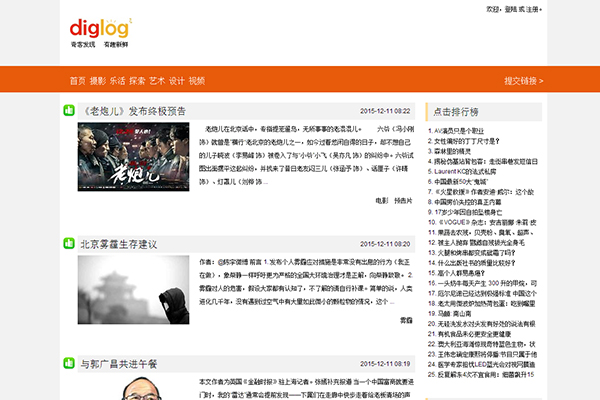Switch to the 艺术 section
The width and height of the screenshot is (600, 400).
pyautogui.click(x=157, y=80)
